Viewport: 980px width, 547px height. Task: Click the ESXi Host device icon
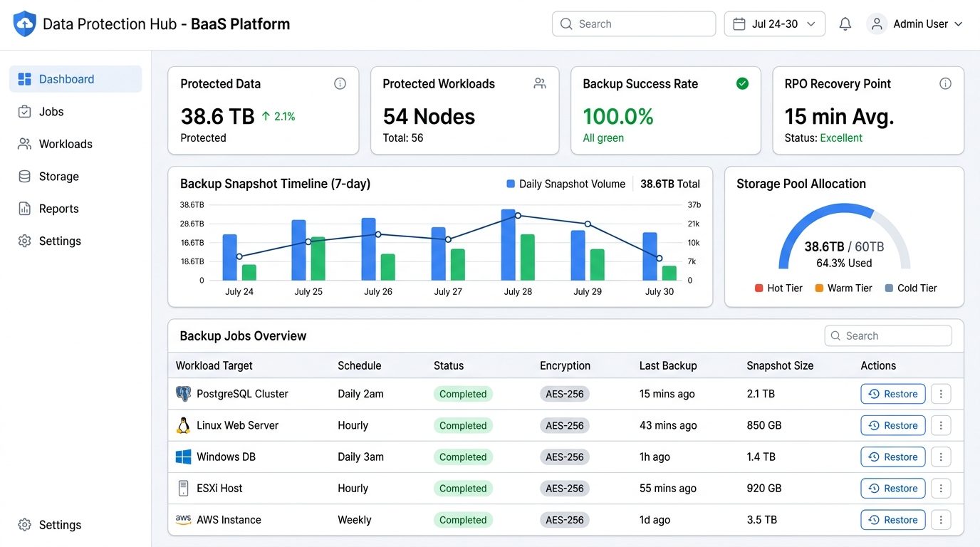pyautogui.click(x=183, y=488)
